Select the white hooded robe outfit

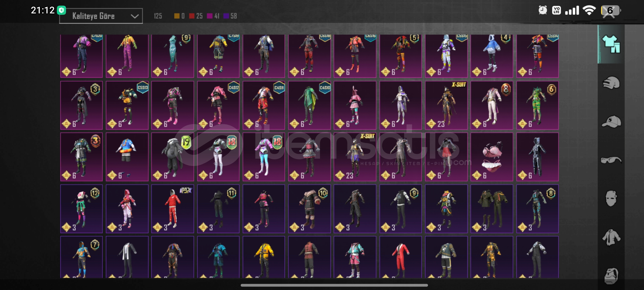pyautogui.click(x=400, y=105)
